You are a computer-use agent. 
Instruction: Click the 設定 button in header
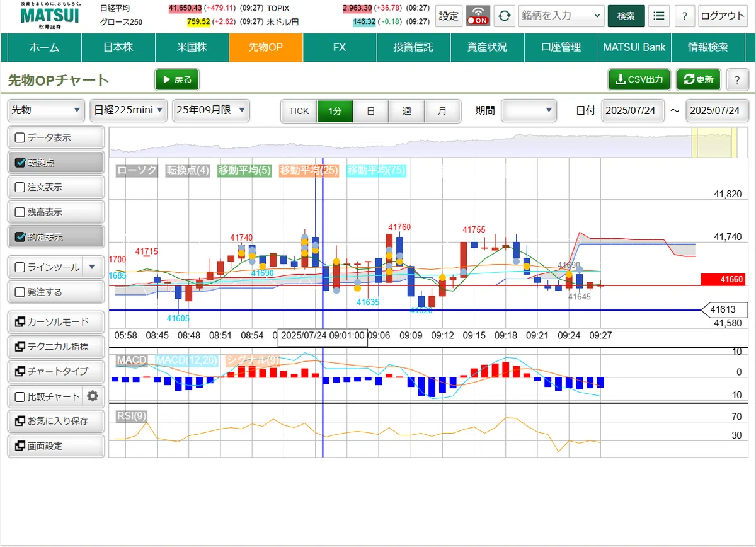(x=449, y=16)
